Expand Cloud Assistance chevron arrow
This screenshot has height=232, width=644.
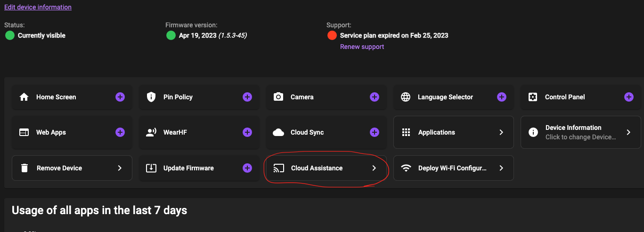374,168
